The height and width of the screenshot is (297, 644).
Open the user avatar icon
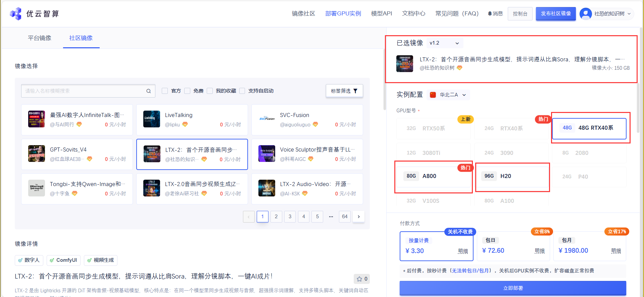click(586, 14)
